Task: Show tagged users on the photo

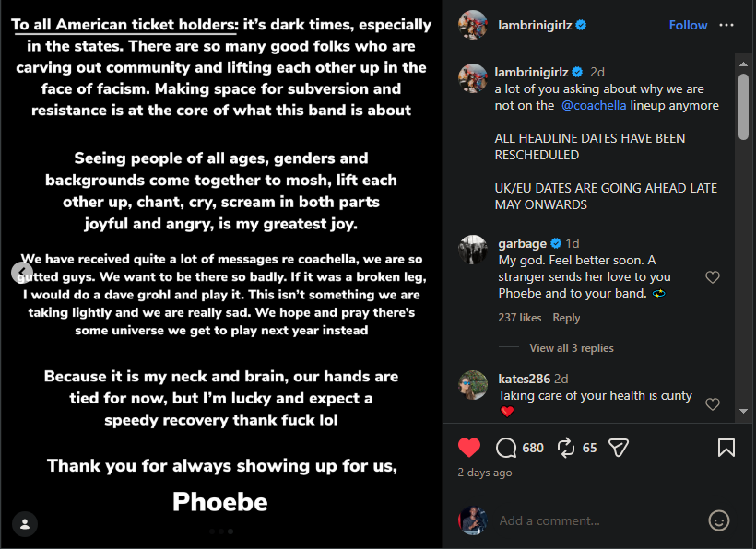Action: [26, 524]
